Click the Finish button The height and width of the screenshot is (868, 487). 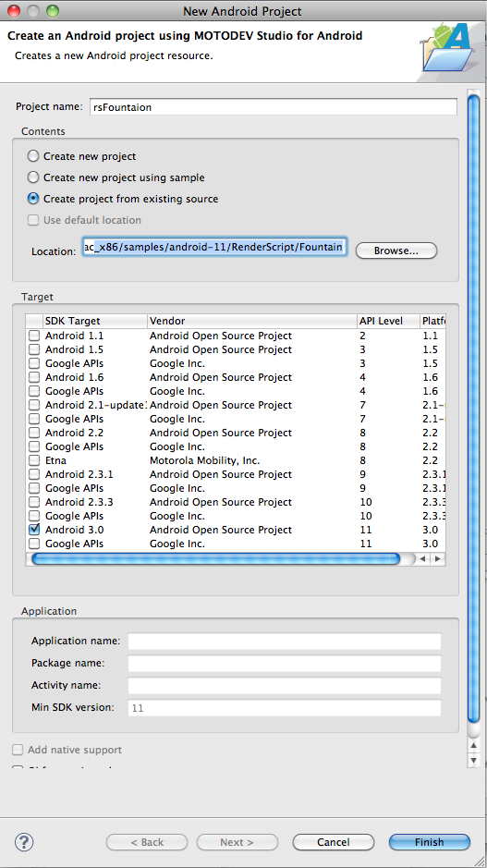pos(430,842)
